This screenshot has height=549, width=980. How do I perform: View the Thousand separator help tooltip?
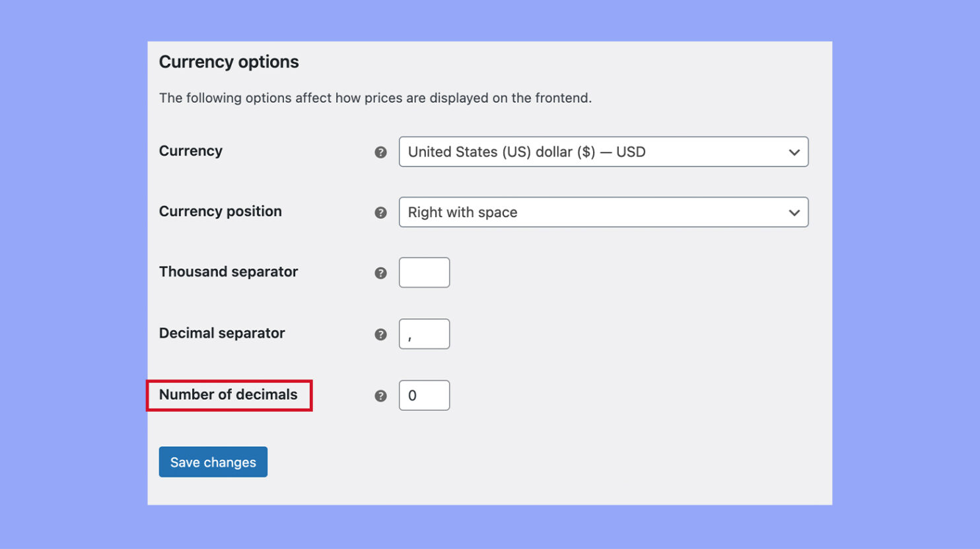[380, 272]
